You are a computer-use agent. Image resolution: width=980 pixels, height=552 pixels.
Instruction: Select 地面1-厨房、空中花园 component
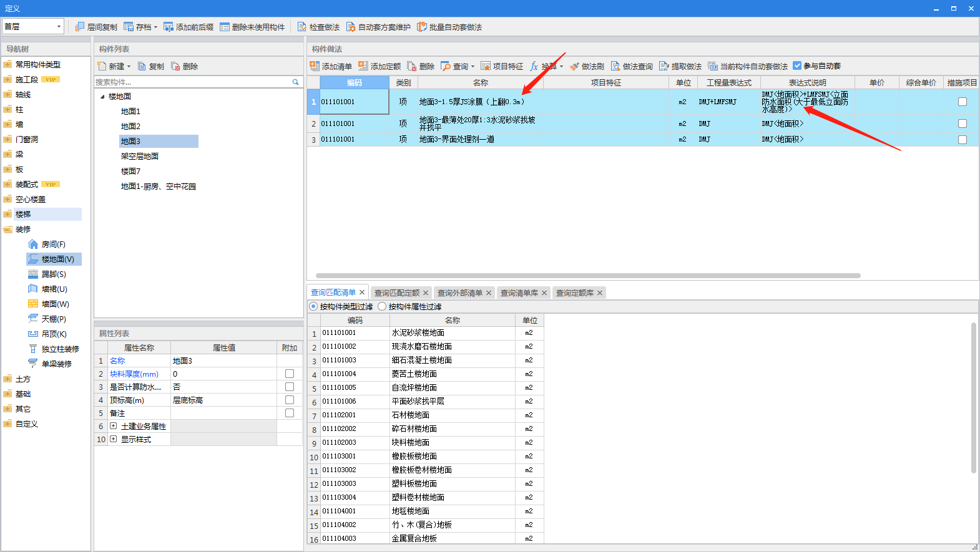159,186
